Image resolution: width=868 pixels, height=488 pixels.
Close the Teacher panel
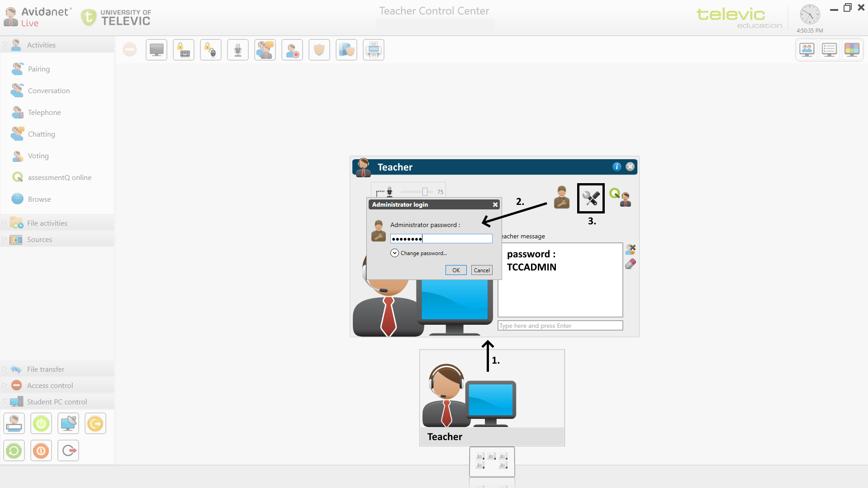[630, 167]
